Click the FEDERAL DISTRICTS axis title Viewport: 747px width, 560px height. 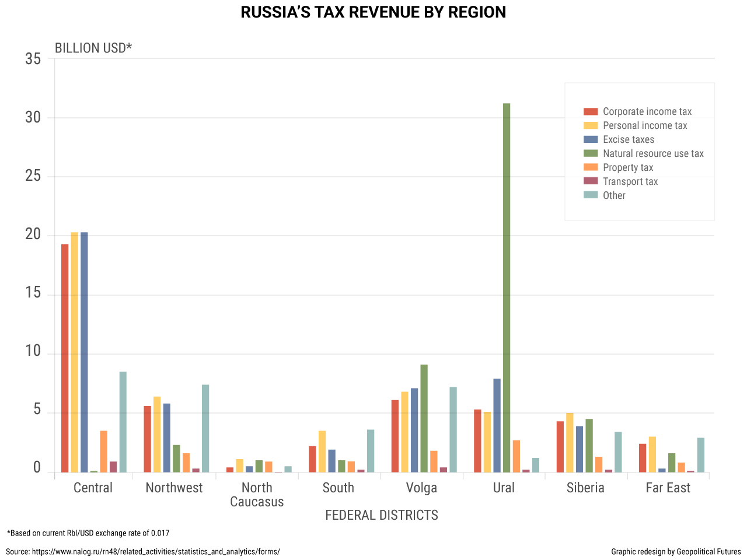coord(382,515)
